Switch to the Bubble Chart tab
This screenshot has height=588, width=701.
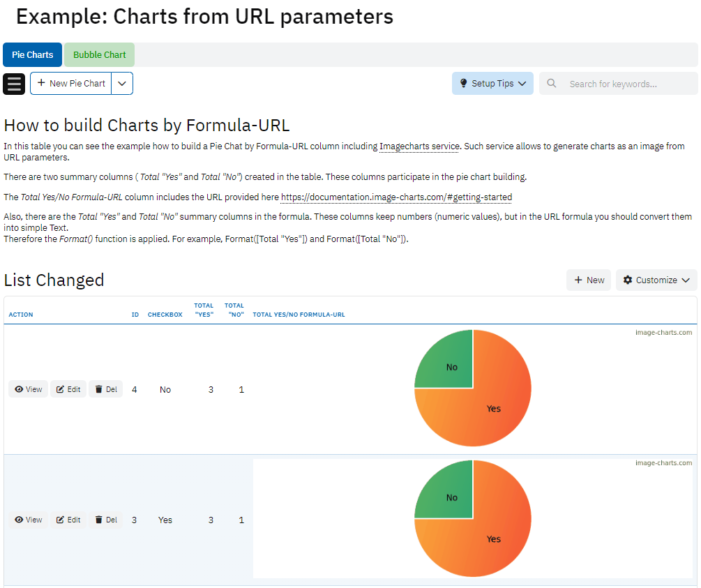pyautogui.click(x=100, y=55)
